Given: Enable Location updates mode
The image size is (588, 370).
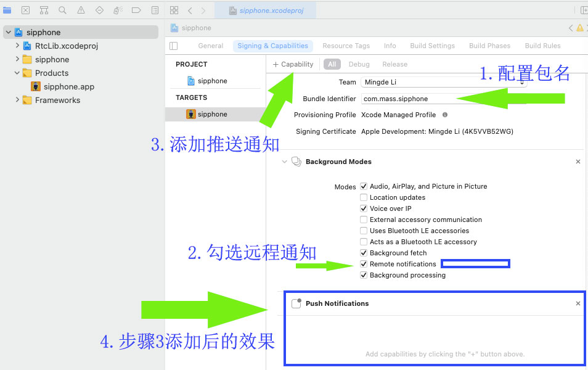Looking at the screenshot, I should tap(364, 197).
